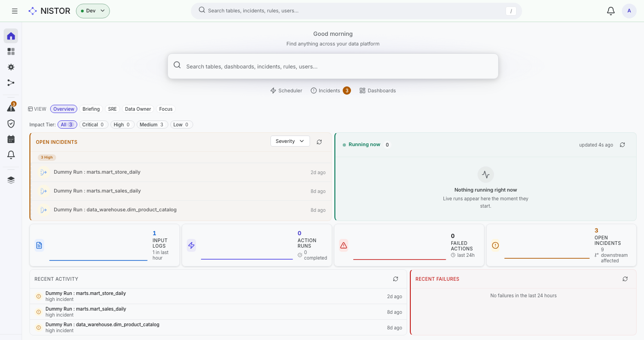Open the Dashboards quick link
This screenshot has height=340, width=644.
pyautogui.click(x=378, y=91)
